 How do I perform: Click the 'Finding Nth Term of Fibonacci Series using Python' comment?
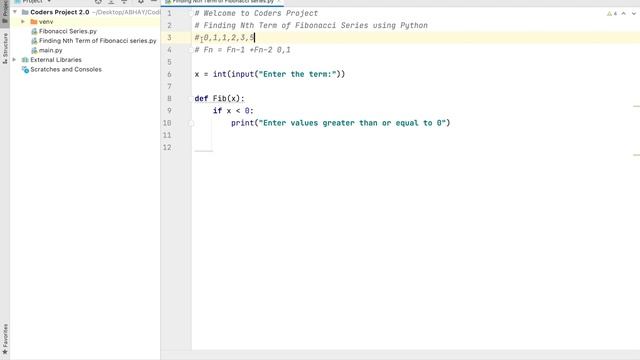tap(311, 25)
